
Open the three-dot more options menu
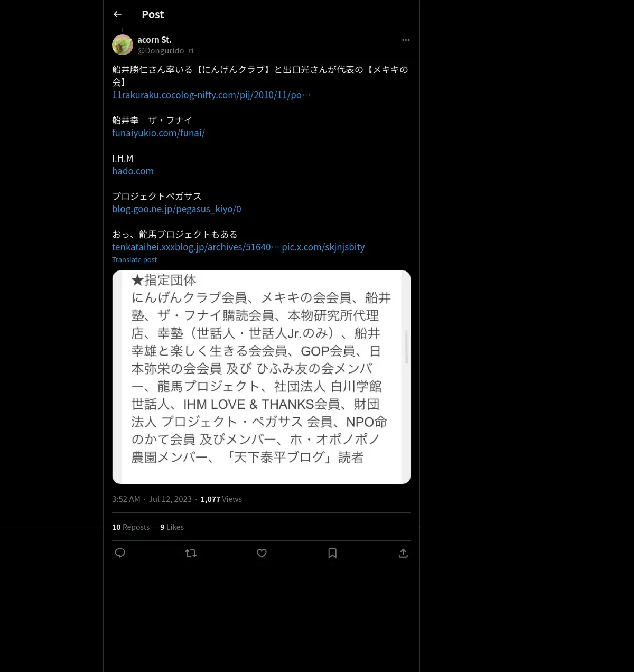[406, 40]
